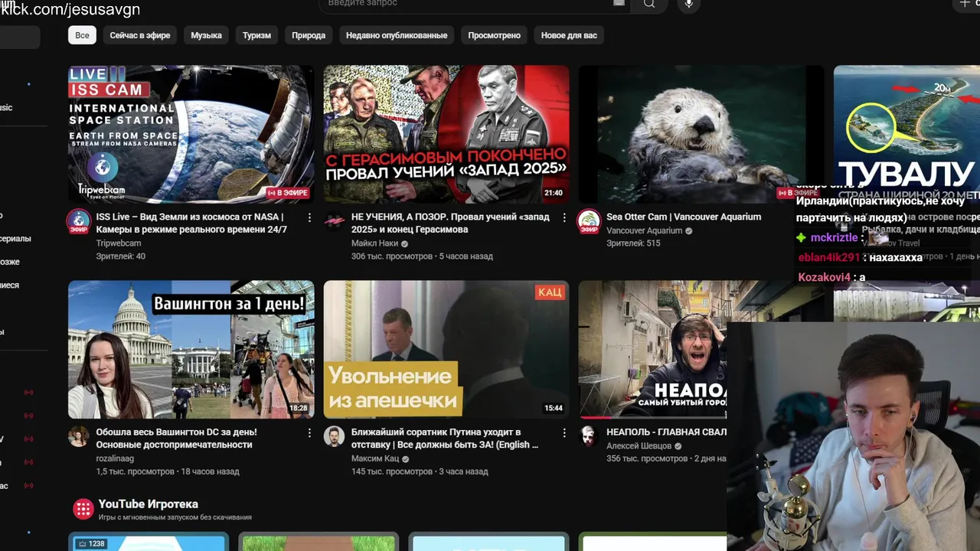Click the create '+' button at top right
This screenshot has width=980, height=551.
(964, 4)
